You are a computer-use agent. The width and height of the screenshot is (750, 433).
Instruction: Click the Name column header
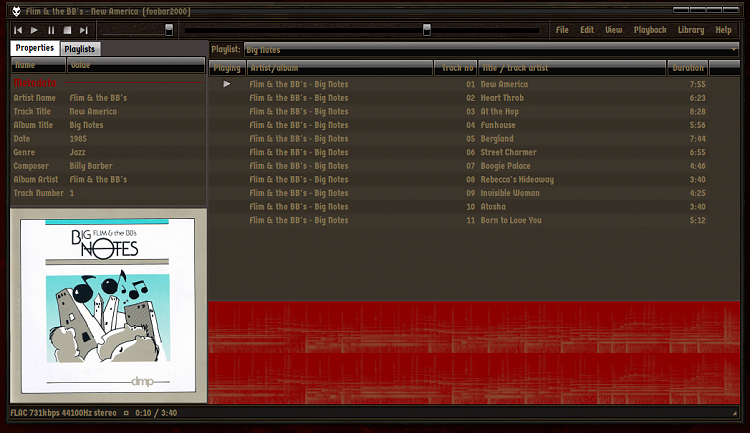pos(38,65)
